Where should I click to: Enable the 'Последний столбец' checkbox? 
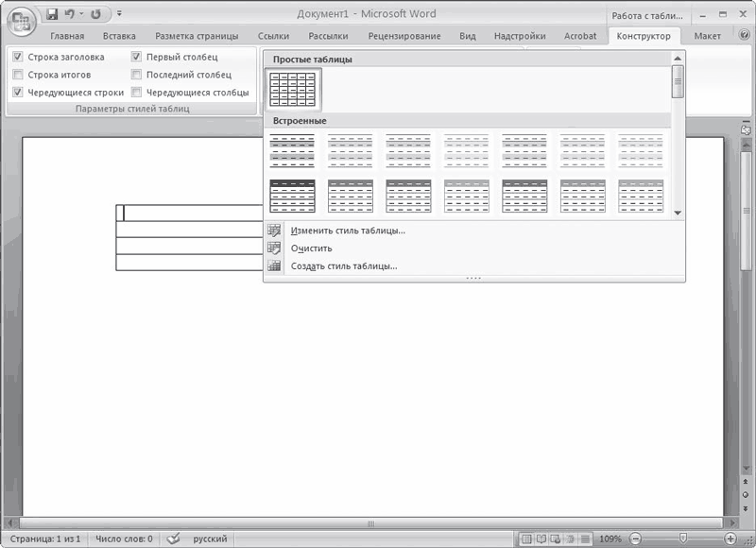coord(137,75)
